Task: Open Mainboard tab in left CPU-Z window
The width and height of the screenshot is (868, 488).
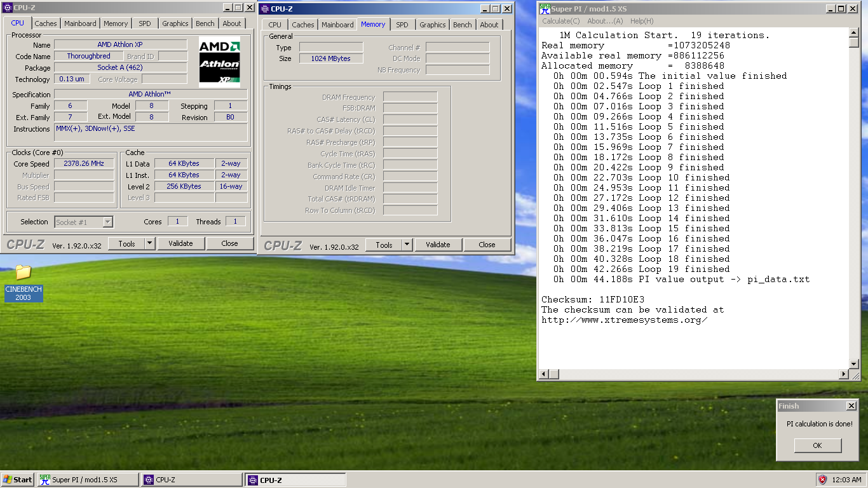Action: [x=80, y=24]
